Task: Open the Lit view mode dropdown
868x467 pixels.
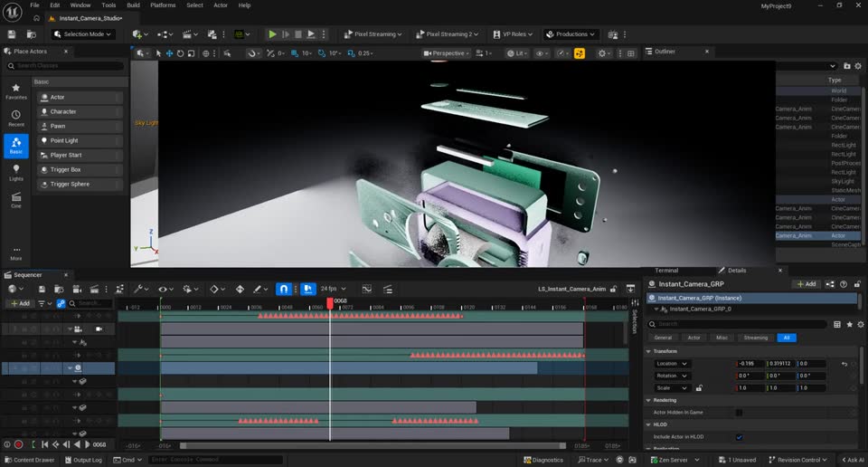Action: click(516, 53)
